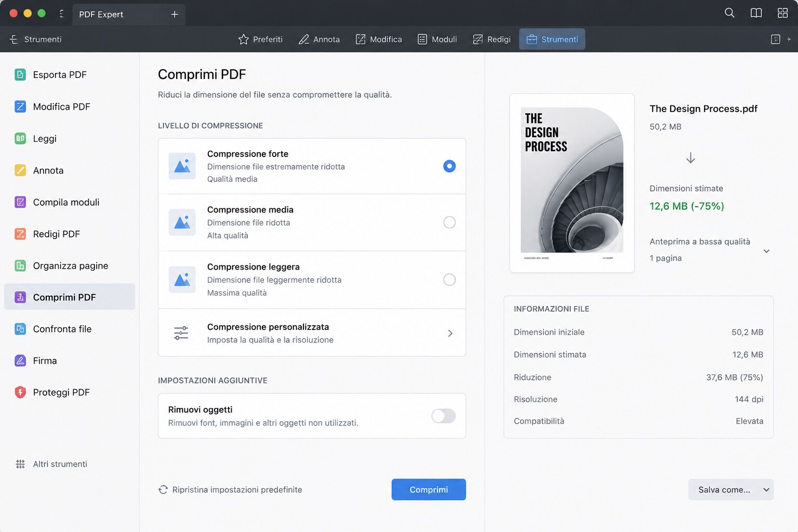
Task: Select Compressione leggera radio button
Action: (449, 280)
